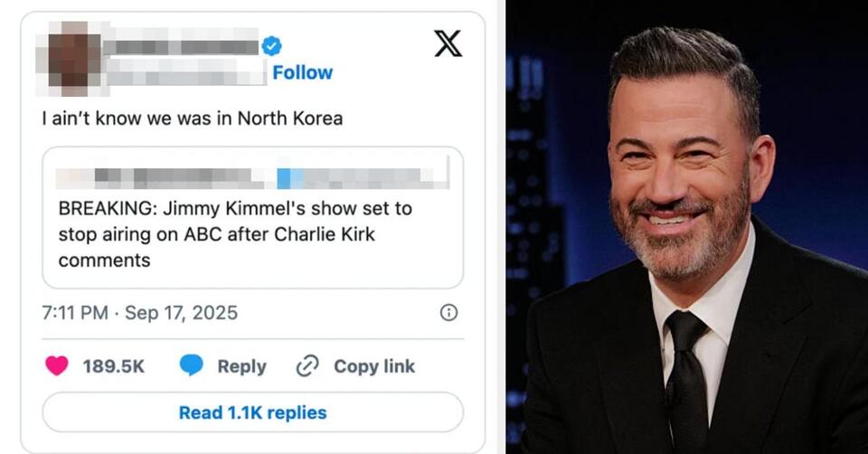Screen dimensions: 868x454
Task: Open the tweet info circle icon
Action: 448,313
